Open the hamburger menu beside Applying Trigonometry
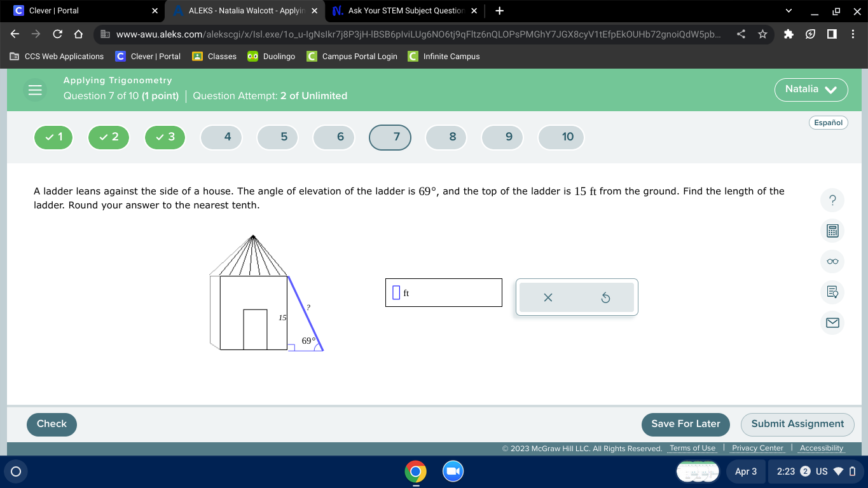This screenshot has width=868, height=488. click(x=35, y=90)
